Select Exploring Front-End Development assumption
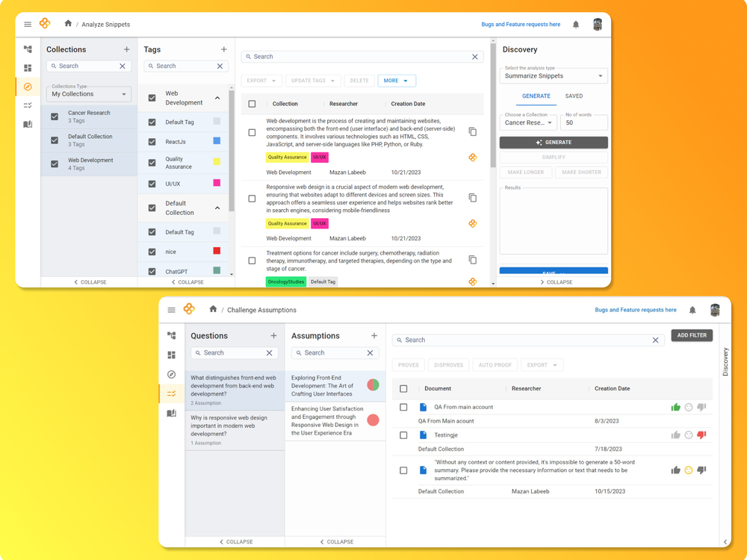747x560 pixels. (x=335, y=386)
